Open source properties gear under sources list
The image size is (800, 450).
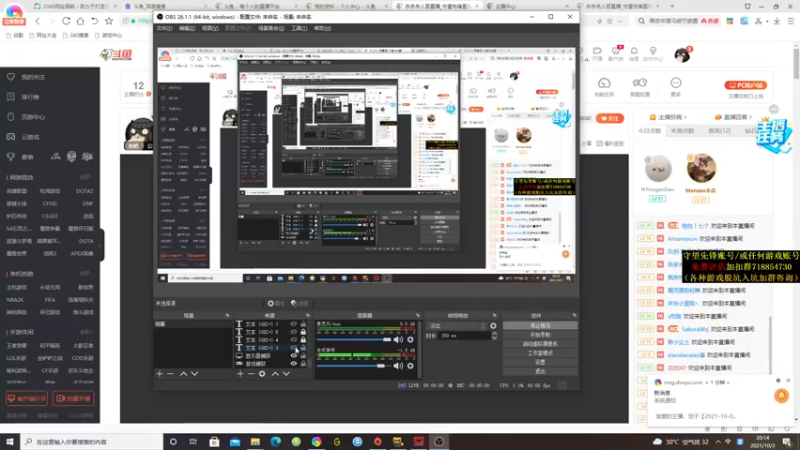point(262,374)
